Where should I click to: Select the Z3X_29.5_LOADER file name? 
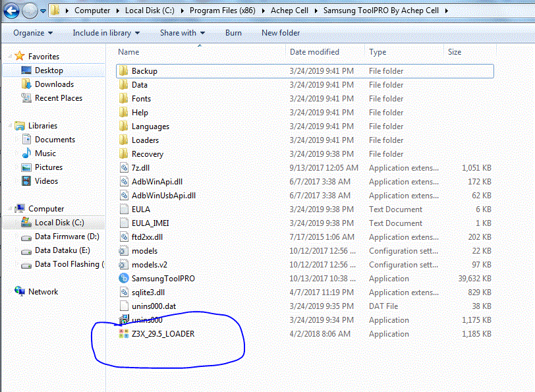pyautogui.click(x=163, y=333)
